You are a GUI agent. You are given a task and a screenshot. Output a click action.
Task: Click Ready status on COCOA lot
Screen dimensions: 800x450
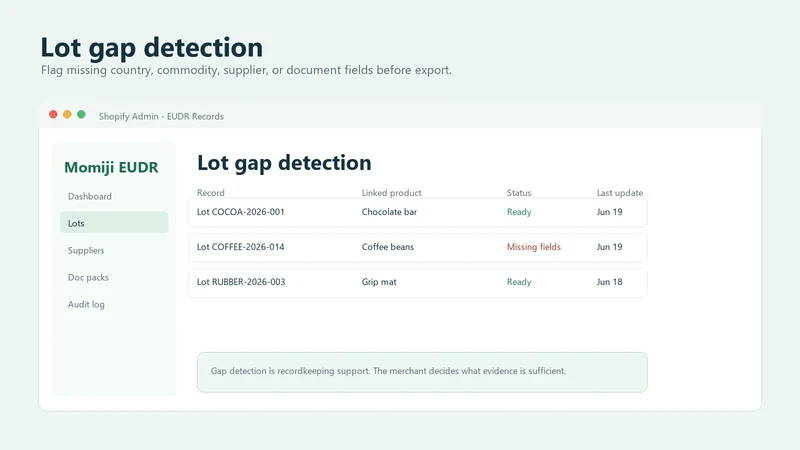coord(519,212)
